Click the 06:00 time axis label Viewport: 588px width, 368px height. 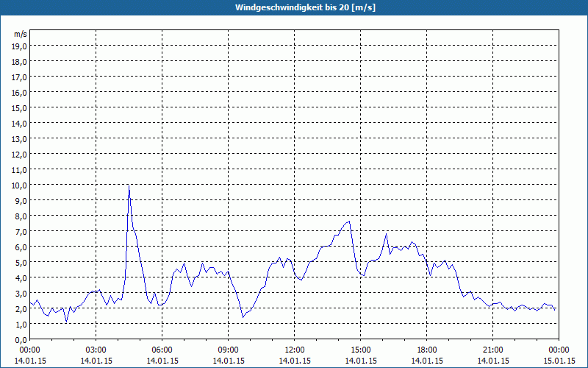162,350
